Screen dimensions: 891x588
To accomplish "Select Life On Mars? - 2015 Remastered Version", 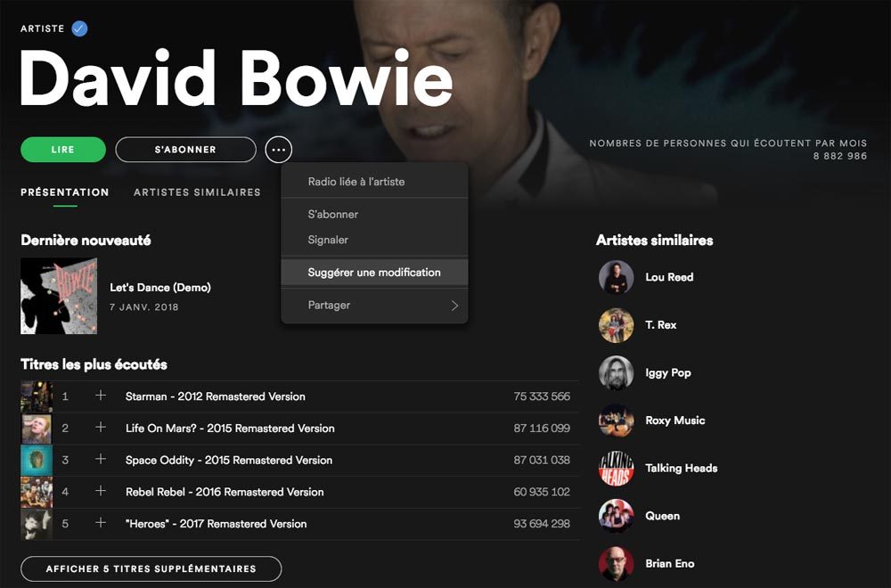I will click(230, 429).
